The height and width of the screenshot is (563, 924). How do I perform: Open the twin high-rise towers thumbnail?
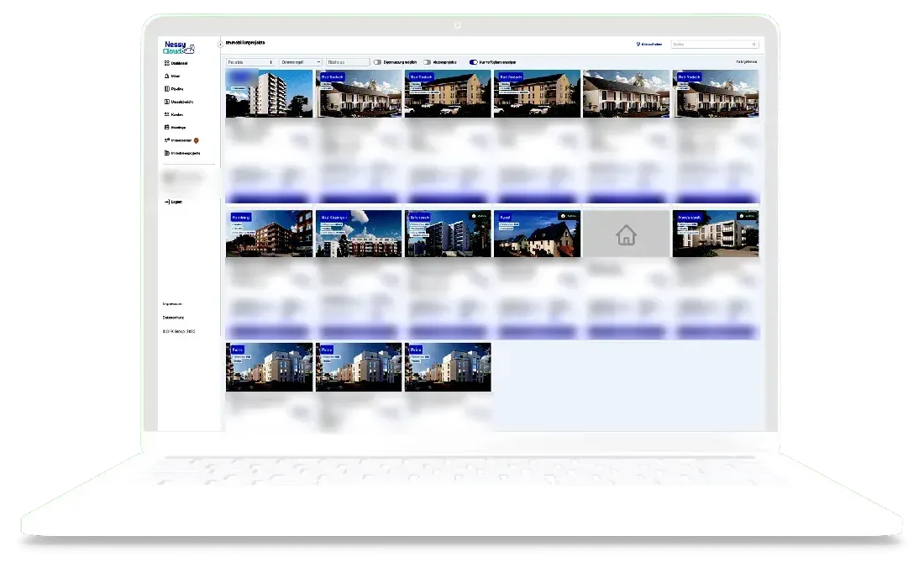(x=448, y=234)
